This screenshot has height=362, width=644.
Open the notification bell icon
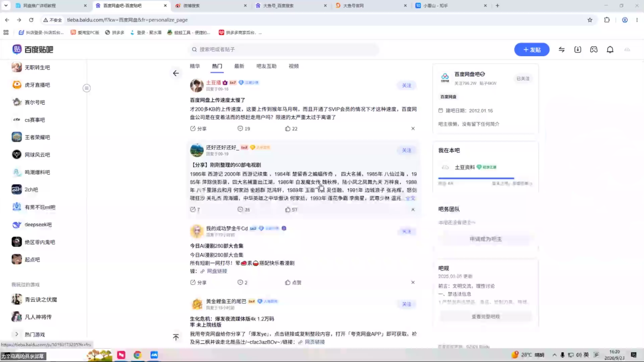click(x=610, y=50)
